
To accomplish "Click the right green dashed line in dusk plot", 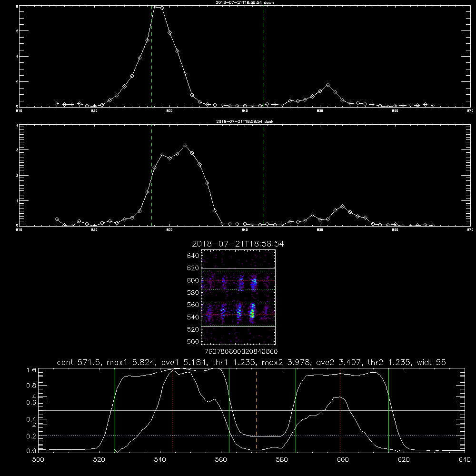I will (263, 176).
